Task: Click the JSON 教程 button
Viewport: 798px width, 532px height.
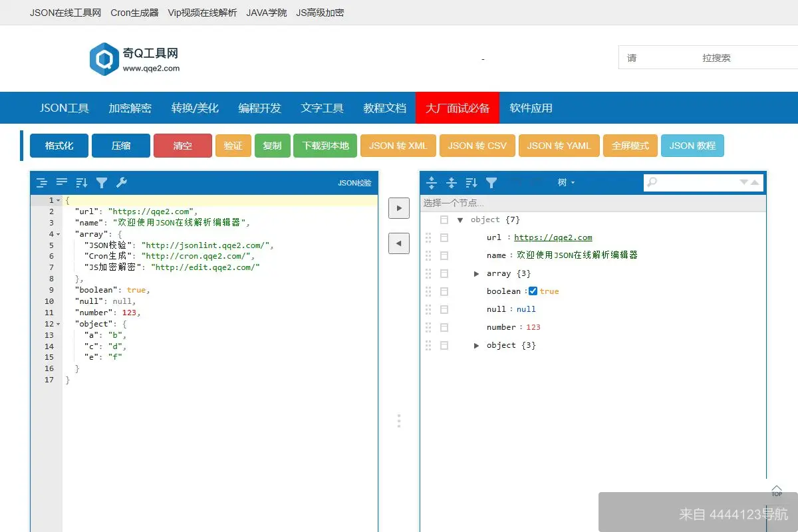Action: click(692, 146)
